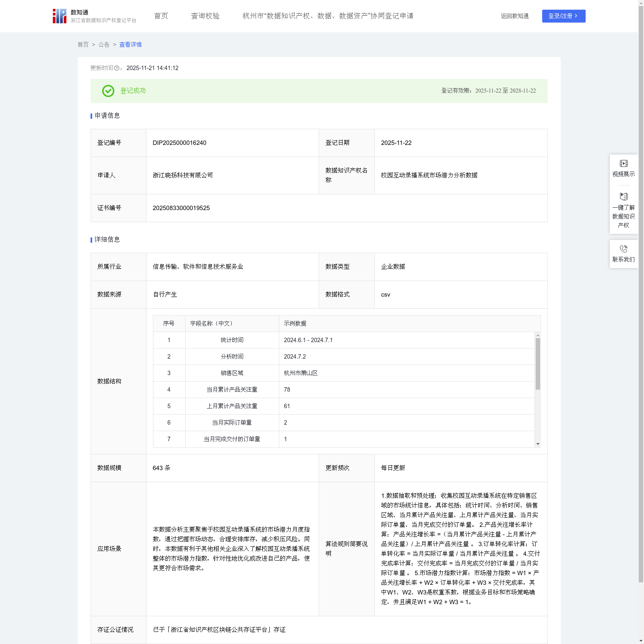Viewport: 644px width, 644px height.
Task: Open 杭州市协同登记申请 navigation item
Action: click(328, 16)
